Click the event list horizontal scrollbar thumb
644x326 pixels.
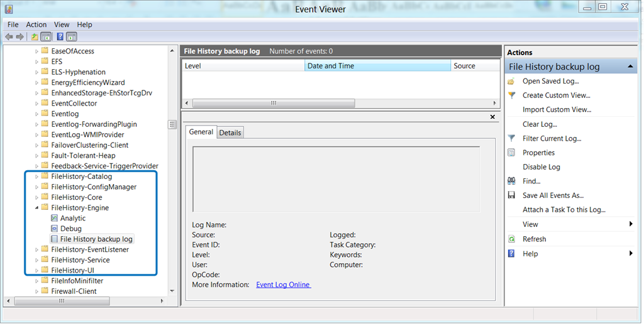[274, 103]
